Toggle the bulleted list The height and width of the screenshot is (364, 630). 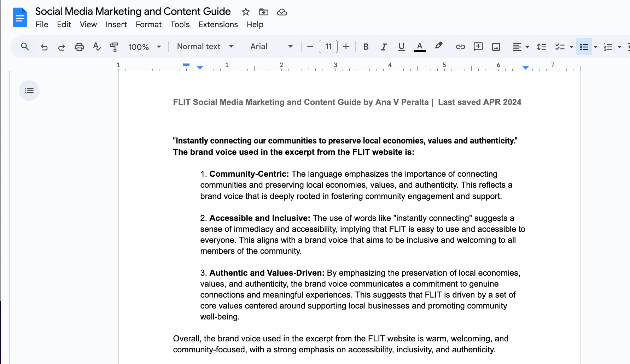[584, 47]
